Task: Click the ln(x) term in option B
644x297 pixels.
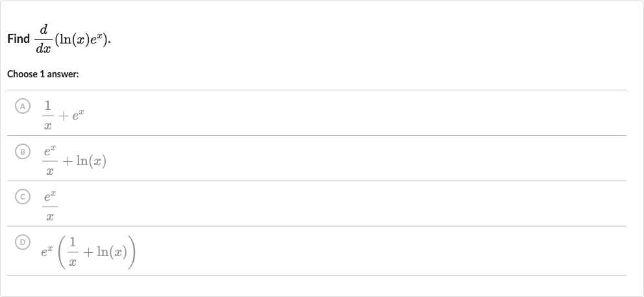Action: [91, 161]
